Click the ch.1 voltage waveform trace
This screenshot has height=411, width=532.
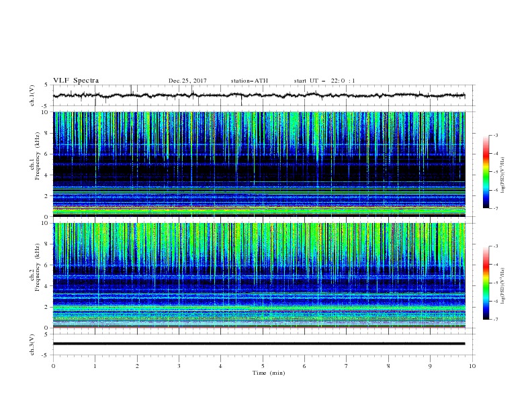259,95
